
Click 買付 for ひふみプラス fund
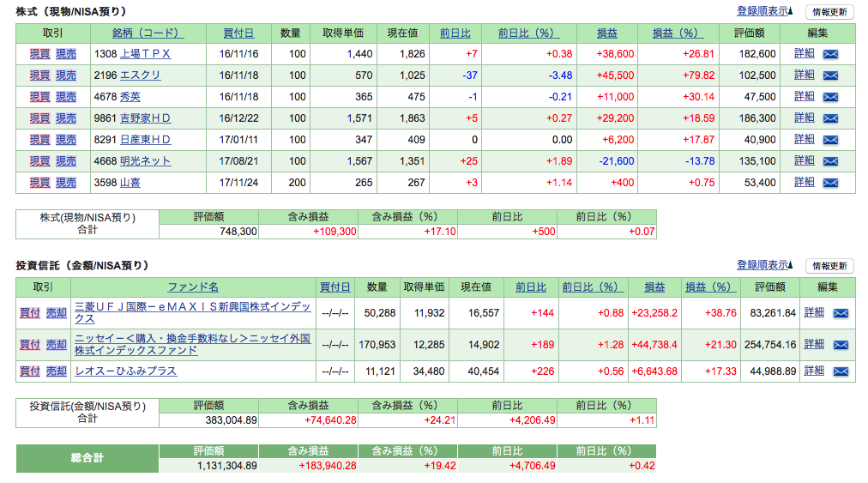(30, 371)
